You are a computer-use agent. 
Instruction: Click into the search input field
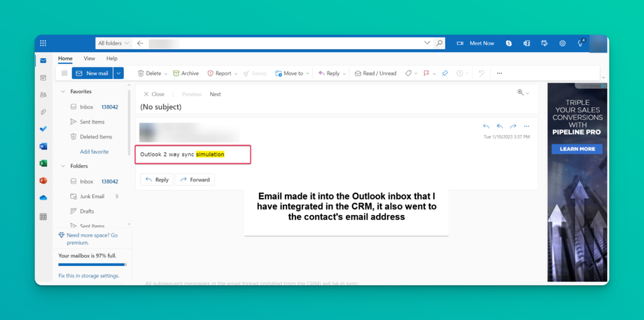pyautogui.click(x=283, y=43)
